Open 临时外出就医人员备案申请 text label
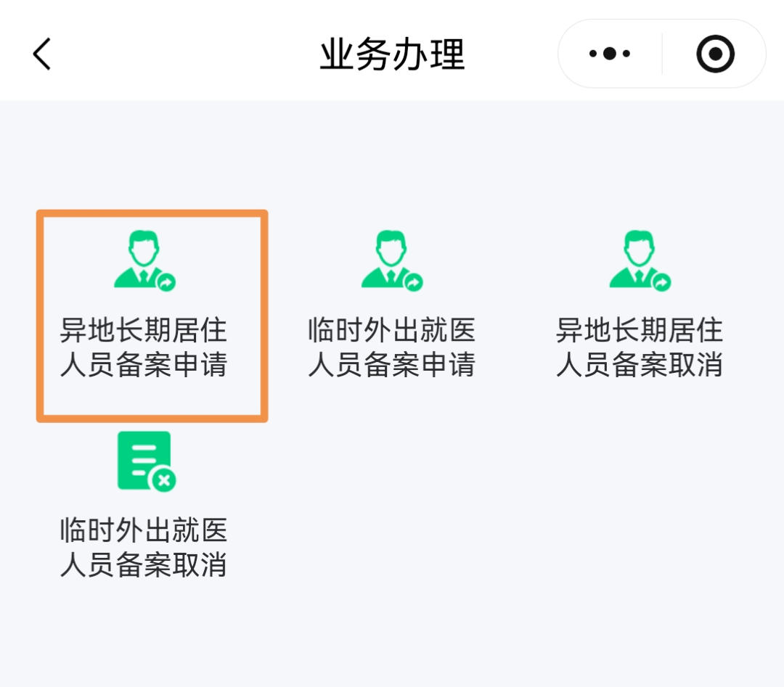The width and height of the screenshot is (784, 687). pyautogui.click(x=391, y=347)
